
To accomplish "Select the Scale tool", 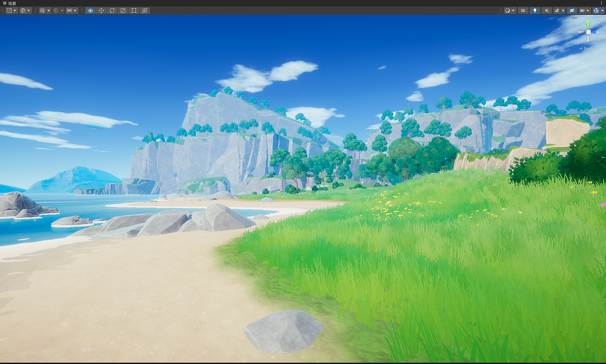I will tap(123, 10).
